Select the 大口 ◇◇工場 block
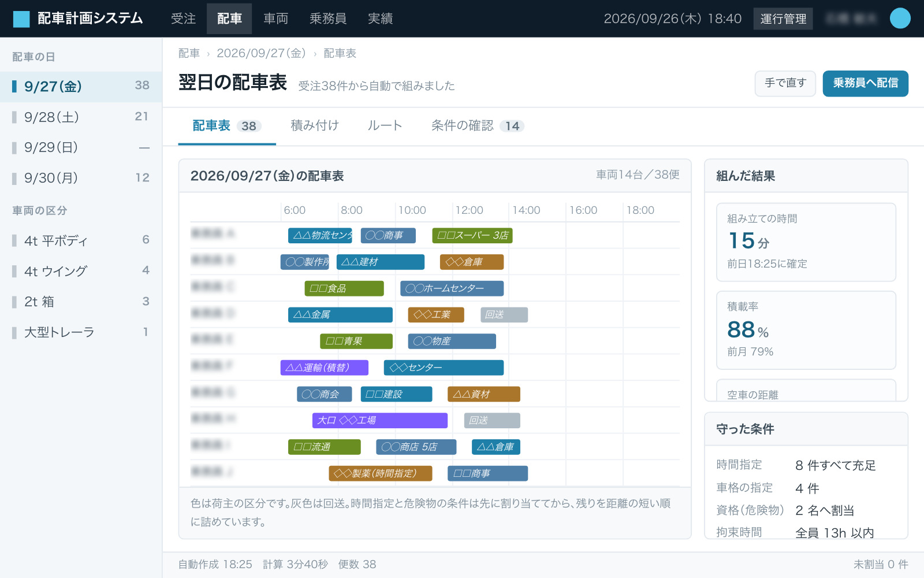924x578 pixels. pyautogui.click(x=380, y=420)
